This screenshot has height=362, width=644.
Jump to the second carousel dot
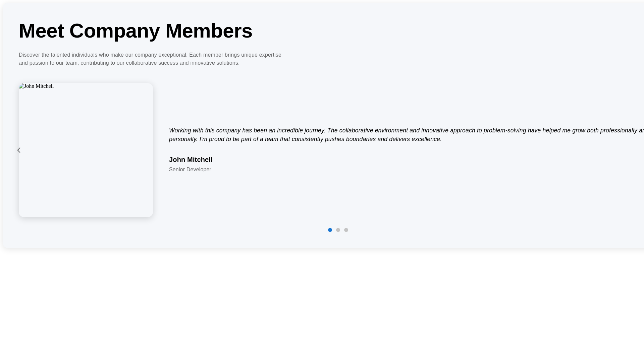(338, 230)
